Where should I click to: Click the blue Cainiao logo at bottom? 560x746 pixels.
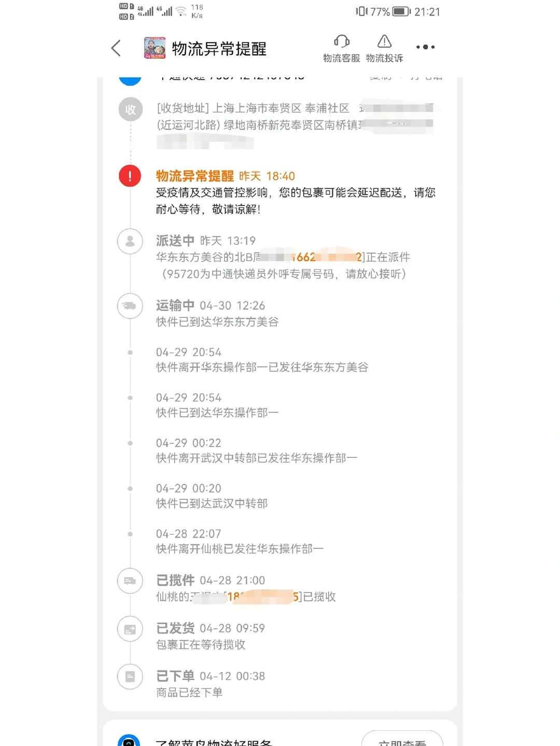[130, 740]
